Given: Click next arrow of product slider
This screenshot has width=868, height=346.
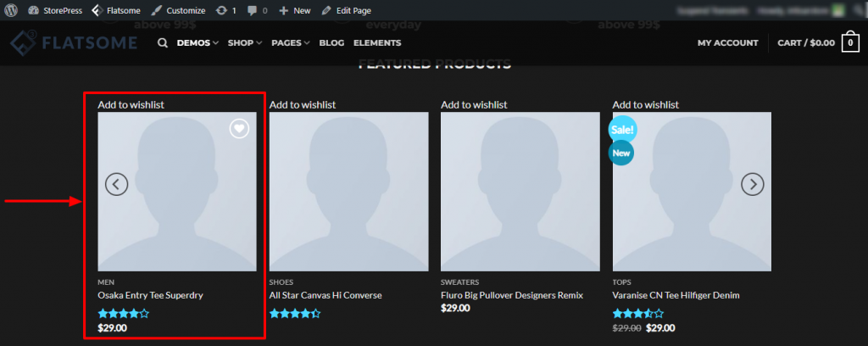Looking at the screenshot, I should (753, 184).
